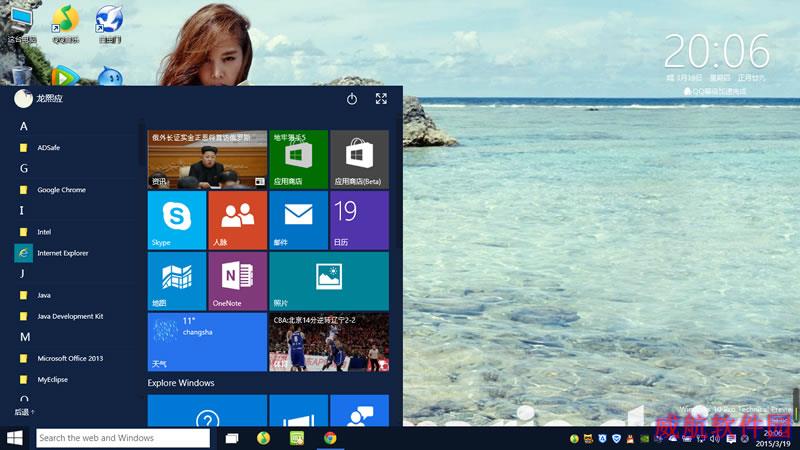Open Task View on the taskbar
800x450 pixels.
[232, 438]
